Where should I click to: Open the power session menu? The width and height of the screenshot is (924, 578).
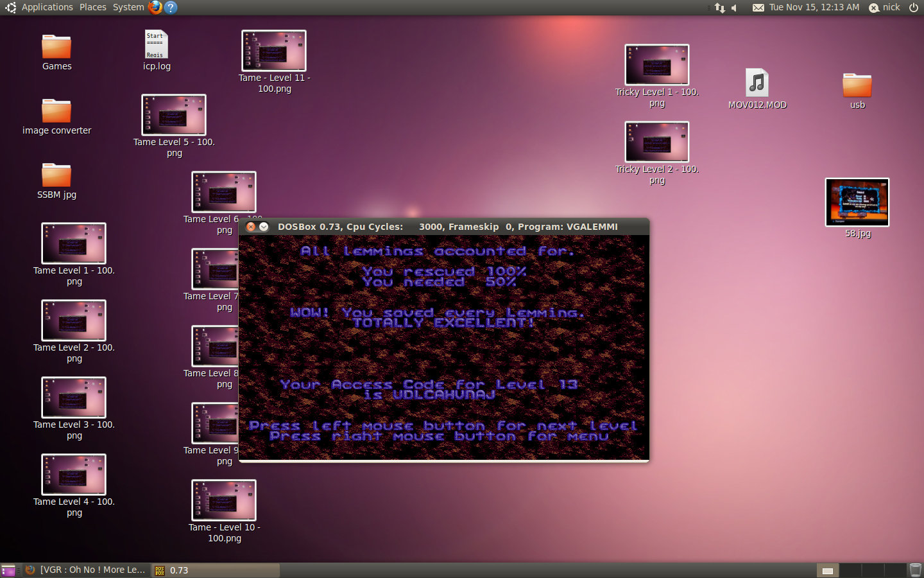[x=914, y=7]
